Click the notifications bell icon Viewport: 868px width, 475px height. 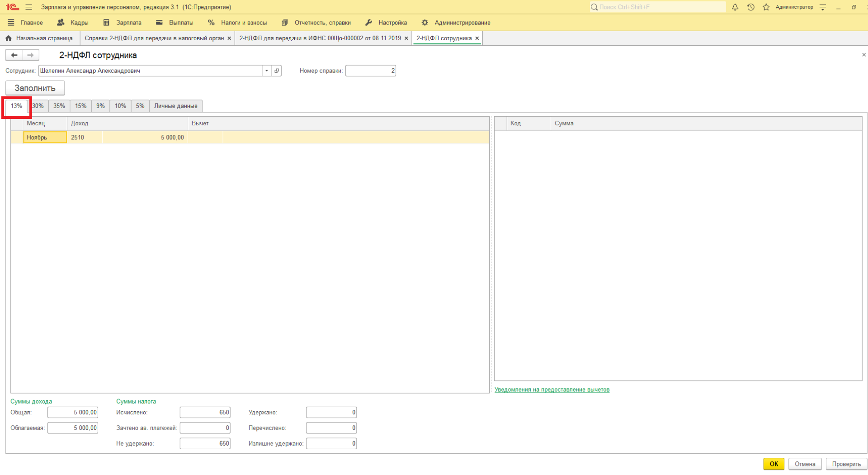(735, 7)
